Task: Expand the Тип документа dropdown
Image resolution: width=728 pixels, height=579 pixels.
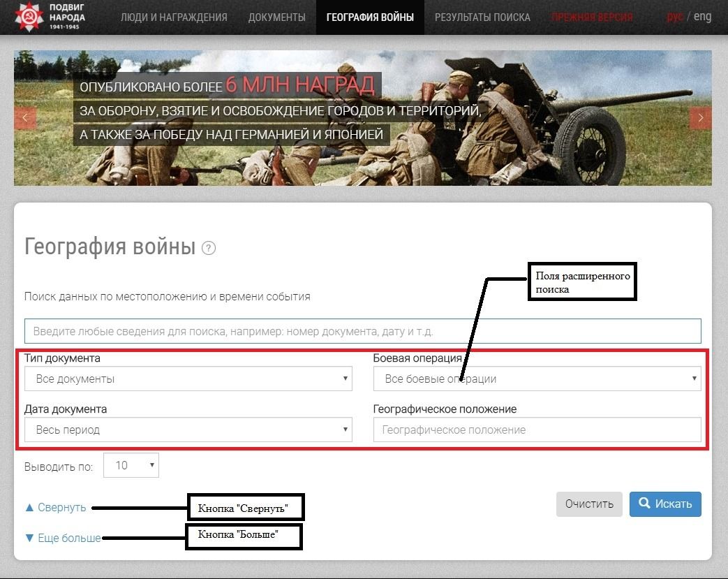Action: tap(188, 379)
